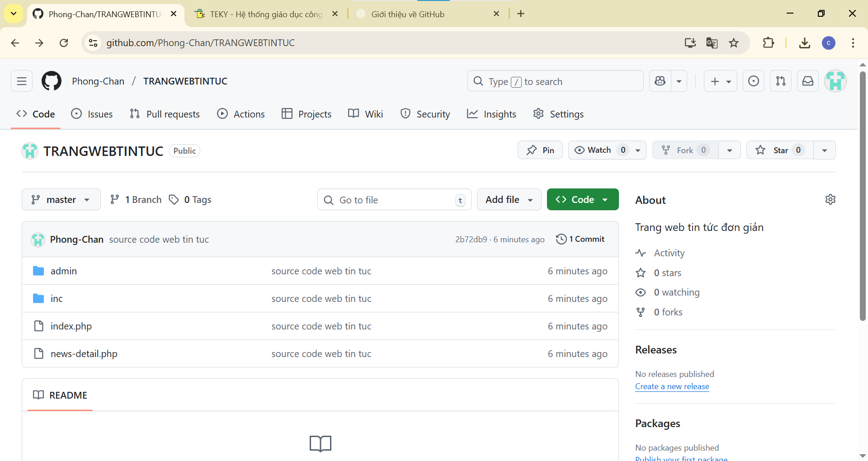
Task: Bookmark this tab with the star
Action: click(x=734, y=43)
